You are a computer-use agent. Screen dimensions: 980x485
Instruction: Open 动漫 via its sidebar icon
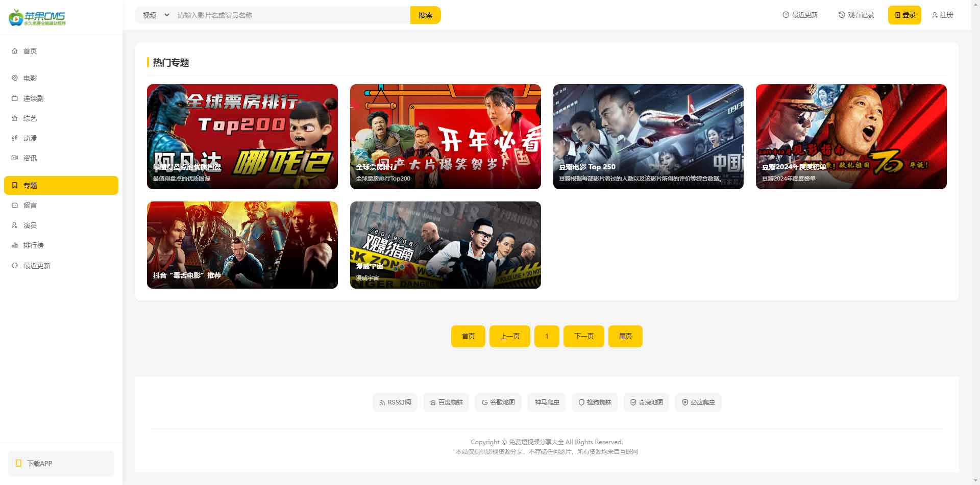pos(15,138)
